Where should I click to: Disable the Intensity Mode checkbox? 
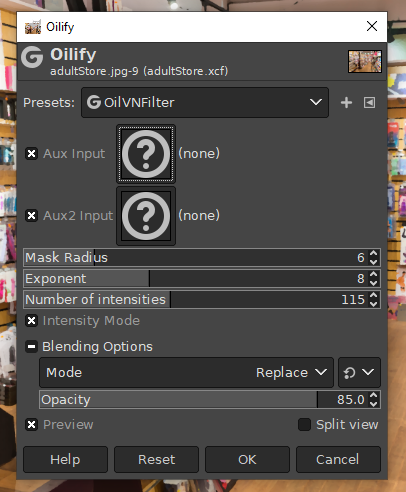(32, 321)
